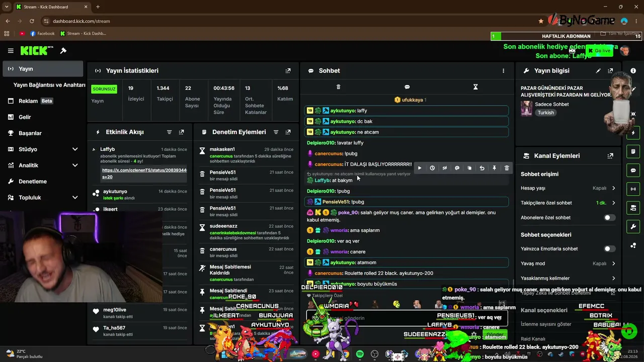Filter the Denetim Eylemleri list
Screen dimensions: 644x362
[276, 132]
